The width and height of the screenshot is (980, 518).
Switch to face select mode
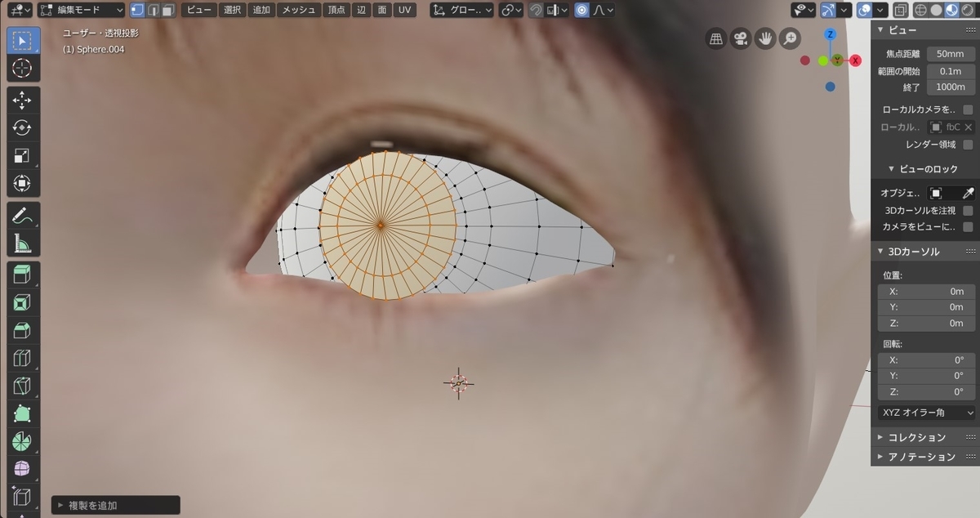167,11
